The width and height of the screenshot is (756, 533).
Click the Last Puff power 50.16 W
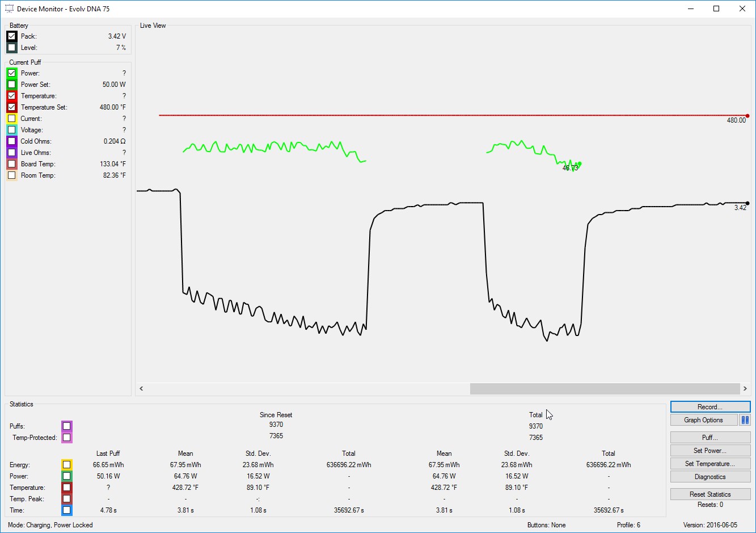[108, 476]
